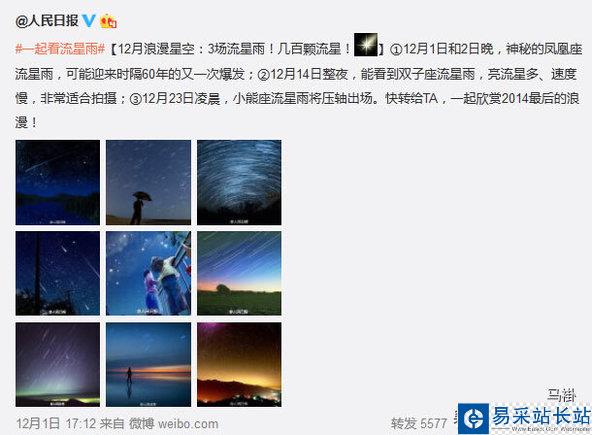Viewport: 592px width, 435px height.
Task: Click the 转发 5577 repost button
Action: pos(419,423)
